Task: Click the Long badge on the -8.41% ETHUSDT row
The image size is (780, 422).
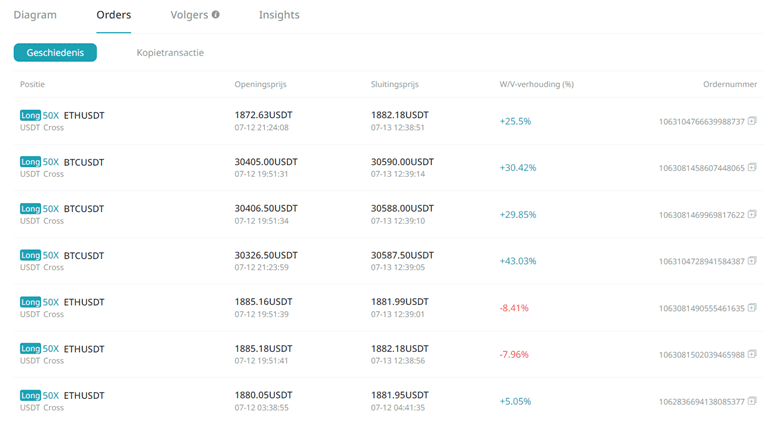Action: [30, 302]
